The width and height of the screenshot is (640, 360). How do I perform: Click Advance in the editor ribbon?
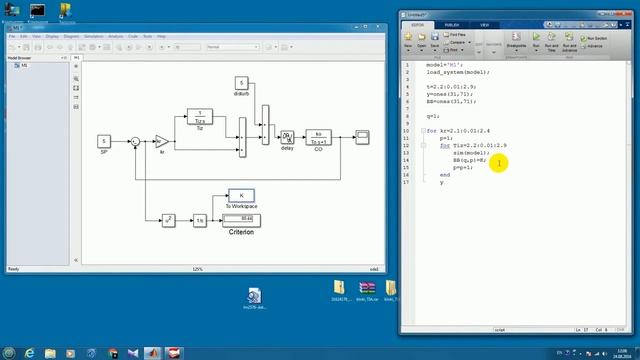(592, 46)
